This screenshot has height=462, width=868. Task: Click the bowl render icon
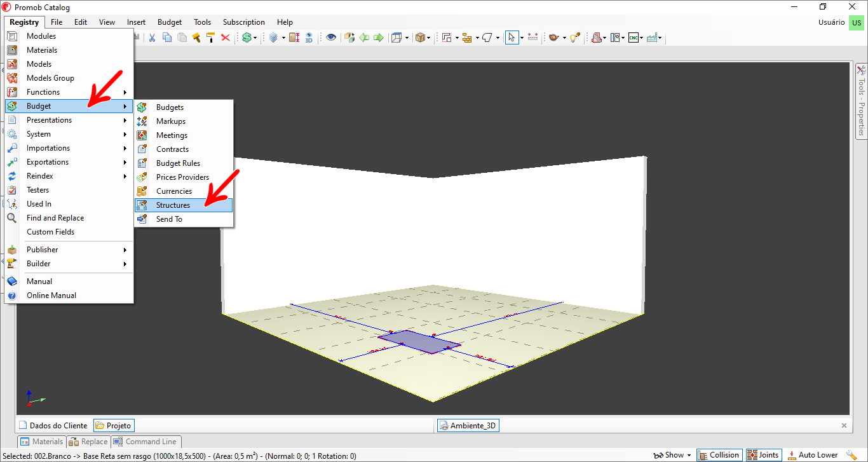(553, 37)
